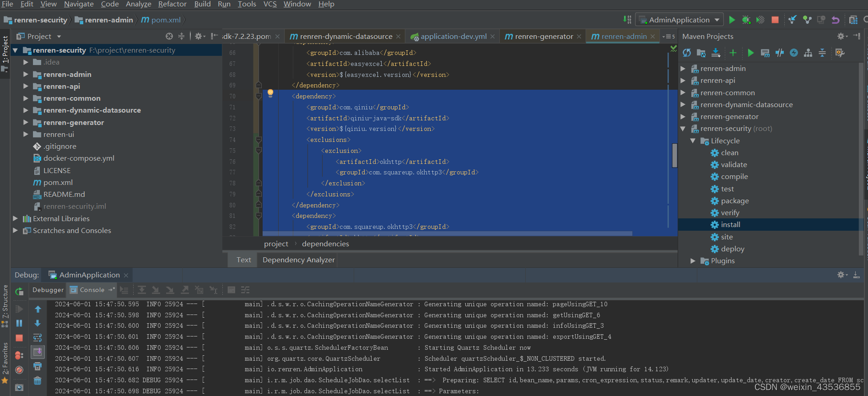Viewport: 868px width, 396px height.
Task: Download Maven sources and documentation
Action: [x=716, y=53]
